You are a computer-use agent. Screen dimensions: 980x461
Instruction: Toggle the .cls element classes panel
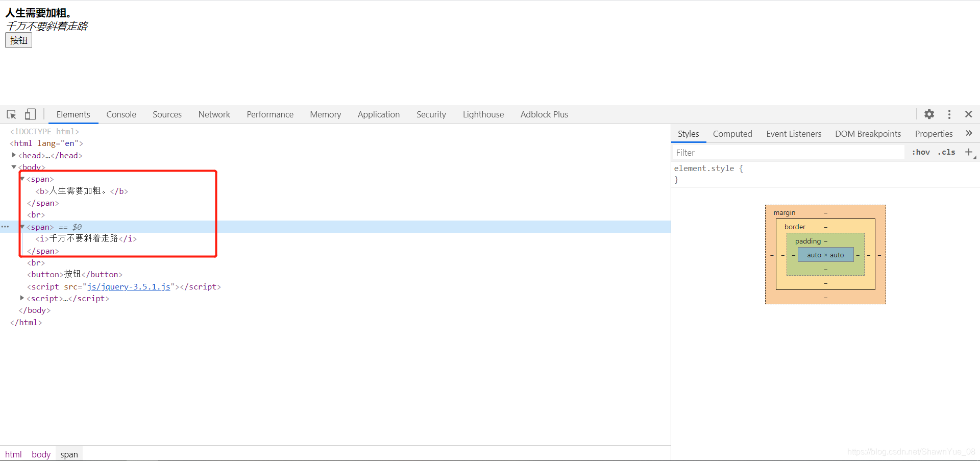point(946,152)
